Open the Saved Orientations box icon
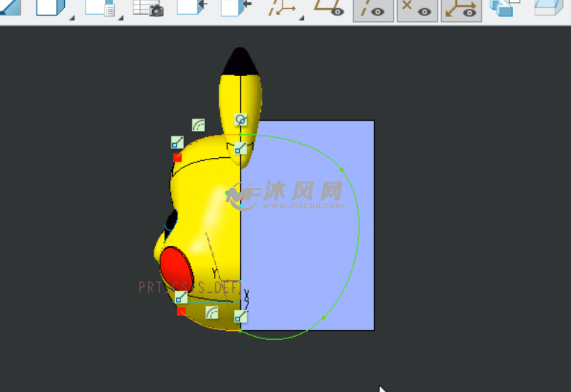The height and width of the screenshot is (392, 571). coord(51,7)
